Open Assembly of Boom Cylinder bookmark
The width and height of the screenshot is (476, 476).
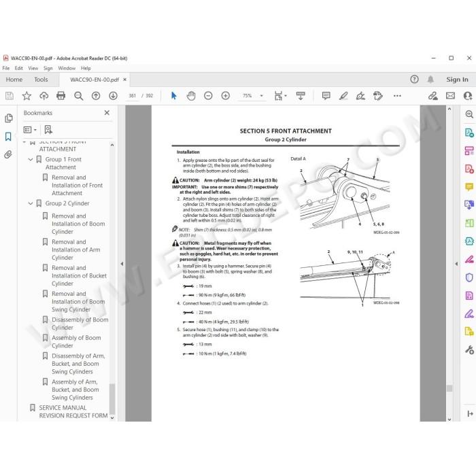coord(76,342)
